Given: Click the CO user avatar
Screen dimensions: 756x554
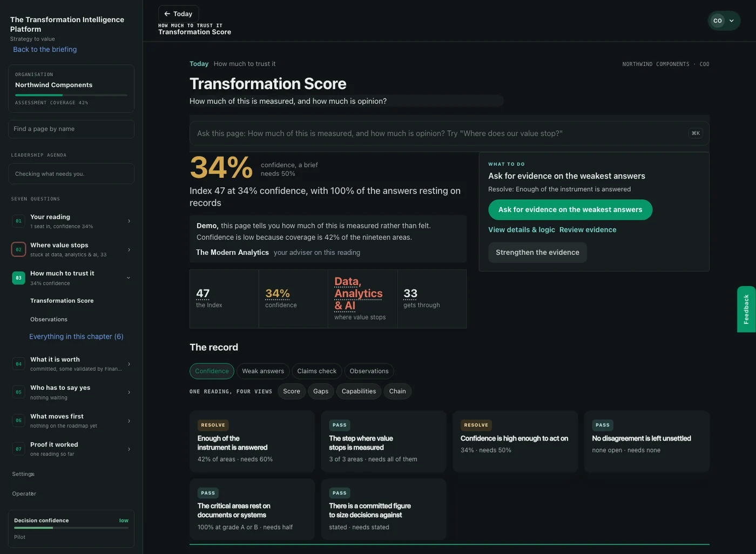Looking at the screenshot, I should click(717, 21).
